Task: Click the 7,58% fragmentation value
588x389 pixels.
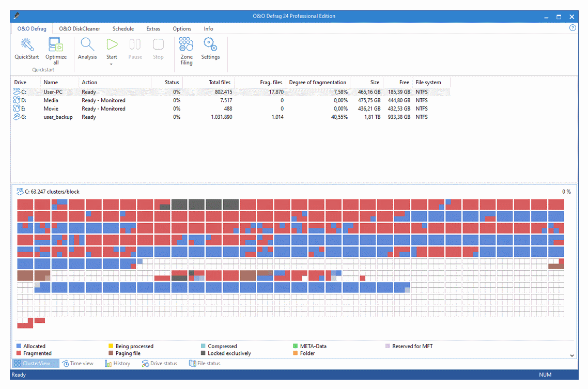Action: pos(341,92)
